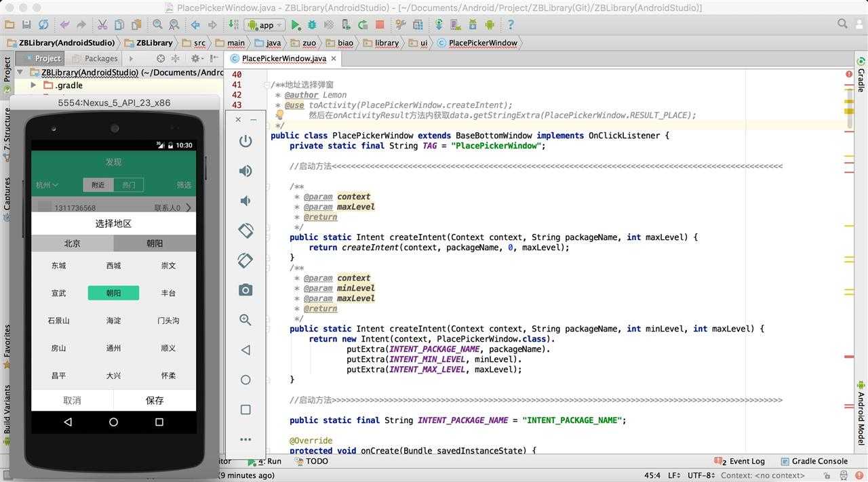Select the highlighted 朝阳 district cell

point(113,293)
